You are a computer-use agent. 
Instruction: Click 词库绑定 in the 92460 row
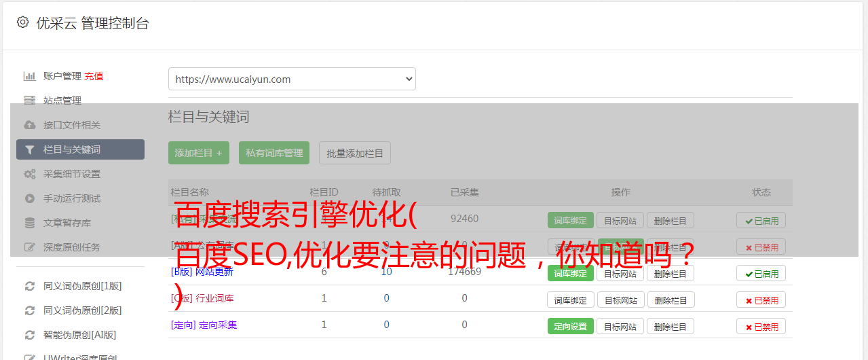point(571,220)
